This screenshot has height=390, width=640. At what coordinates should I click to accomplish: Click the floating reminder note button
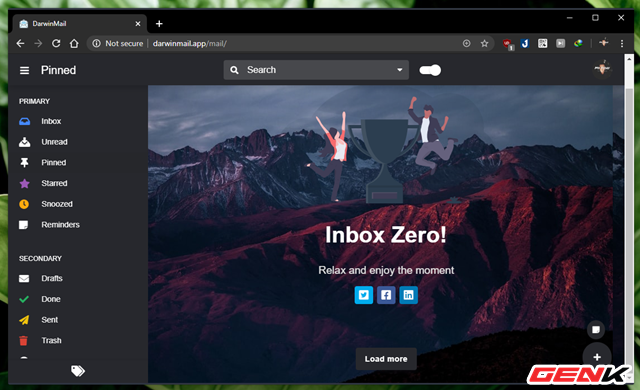click(596, 329)
